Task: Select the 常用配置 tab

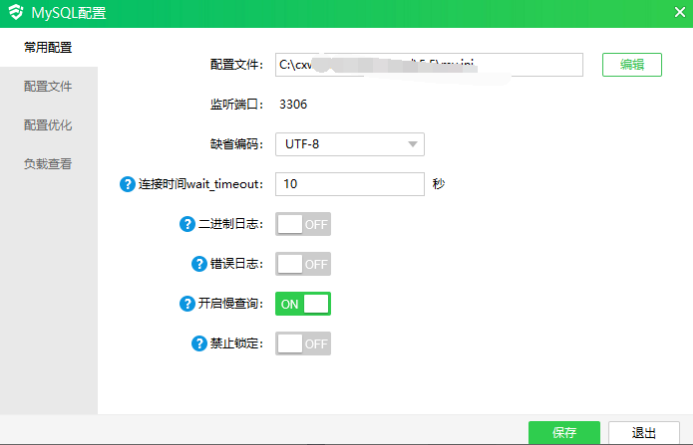Action: [49, 47]
